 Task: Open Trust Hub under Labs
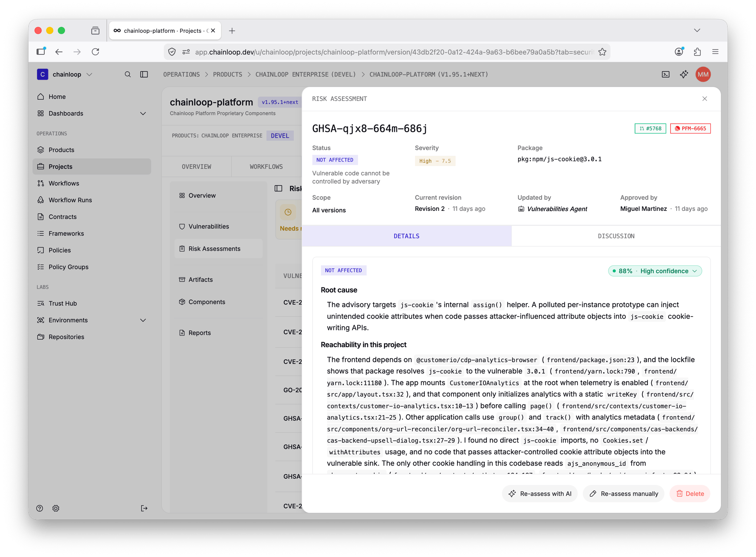click(x=91, y=303)
